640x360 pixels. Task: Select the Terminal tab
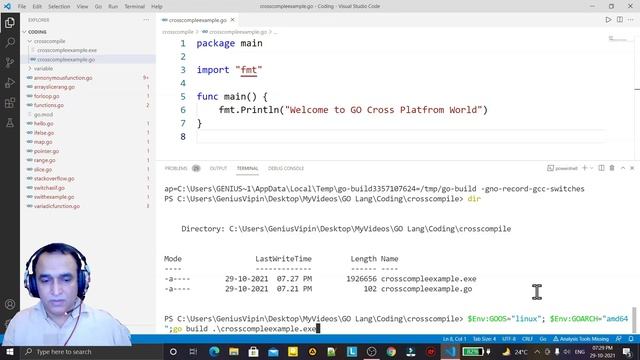tap(247, 168)
